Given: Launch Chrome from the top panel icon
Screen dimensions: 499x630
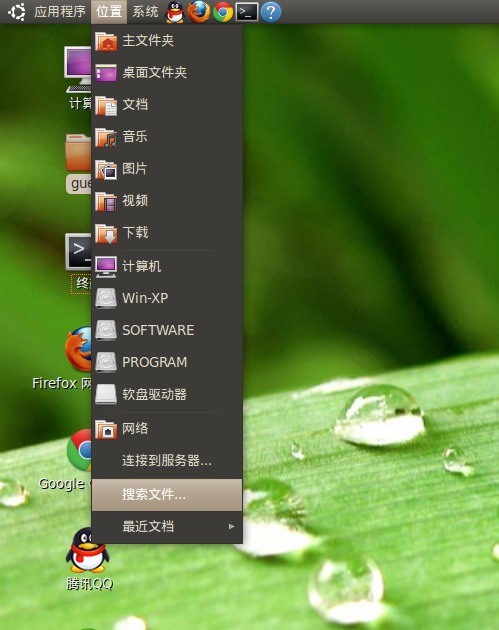Looking at the screenshot, I should (x=223, y=12).
